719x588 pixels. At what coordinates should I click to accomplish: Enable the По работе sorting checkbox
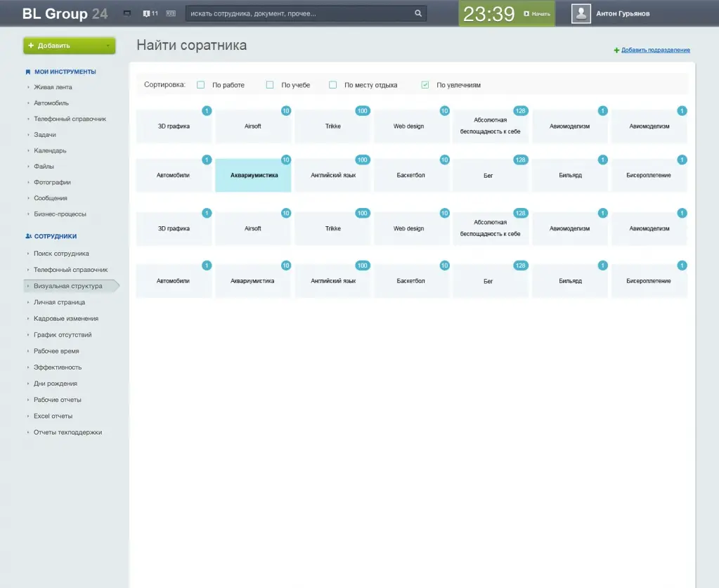coord(201,85)
